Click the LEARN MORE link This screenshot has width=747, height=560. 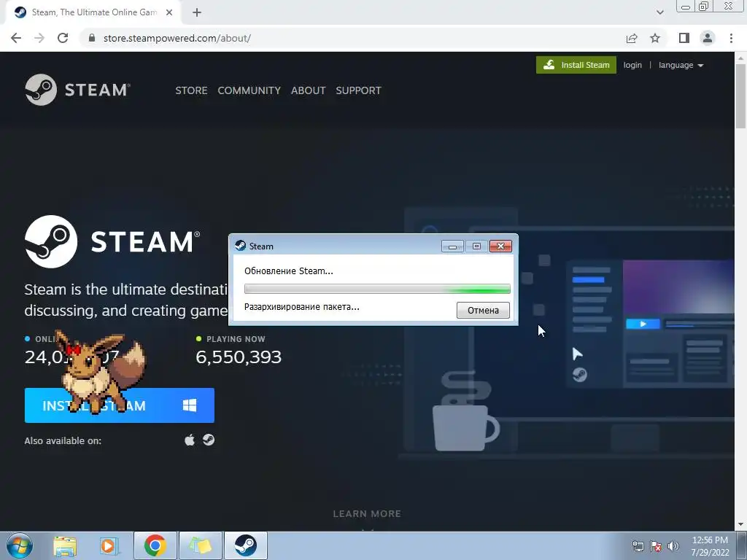(x=367, y=514)
